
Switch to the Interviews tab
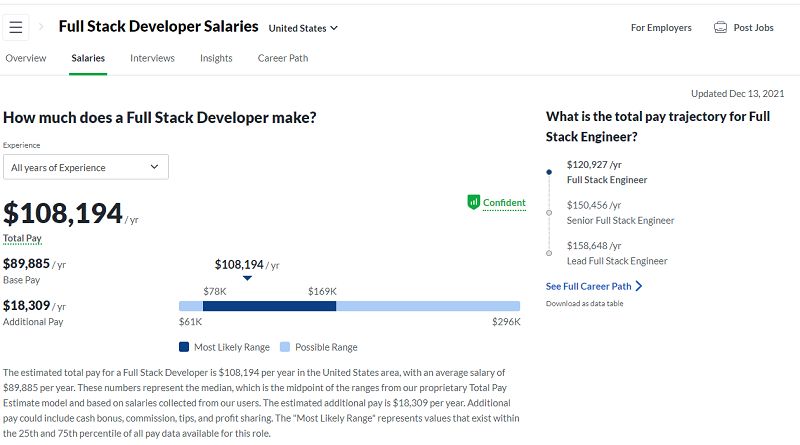point(152,58)
